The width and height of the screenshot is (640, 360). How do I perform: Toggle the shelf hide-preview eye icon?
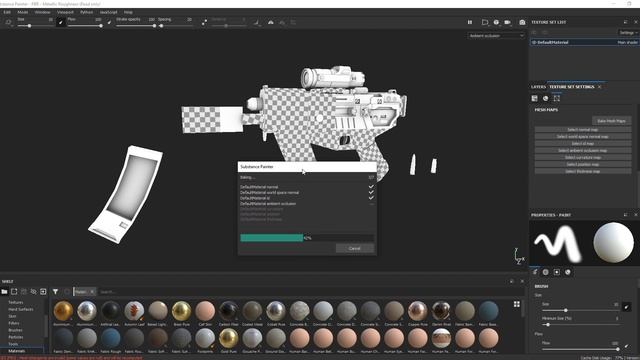(x=33, y=292)
